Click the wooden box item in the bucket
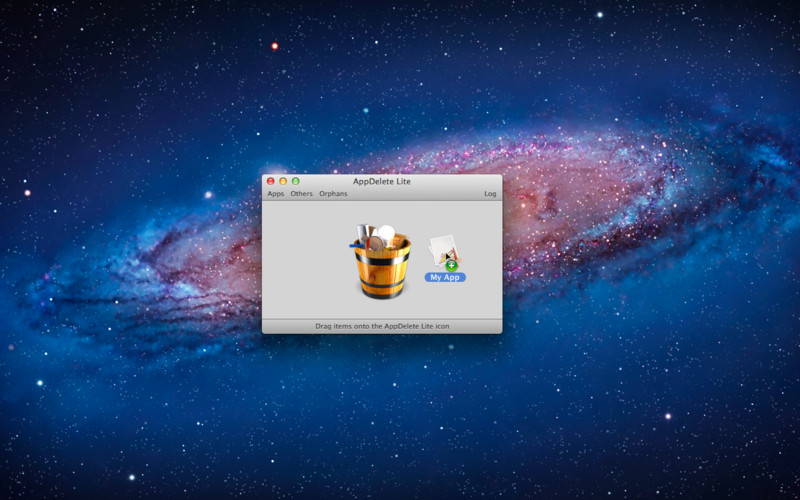Screen dimensions: 800x500 (399, 240)
